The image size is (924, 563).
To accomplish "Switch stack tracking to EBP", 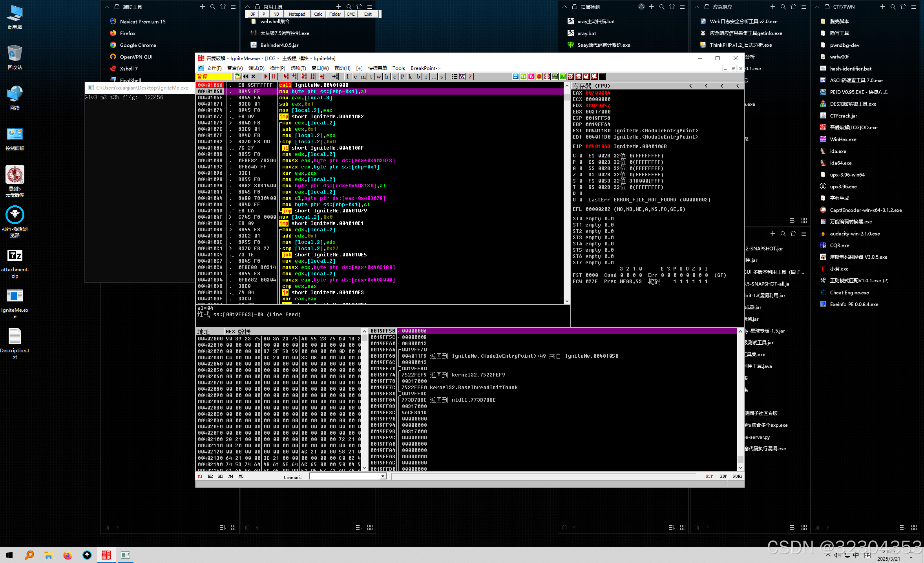I will [x=723, y=476].
